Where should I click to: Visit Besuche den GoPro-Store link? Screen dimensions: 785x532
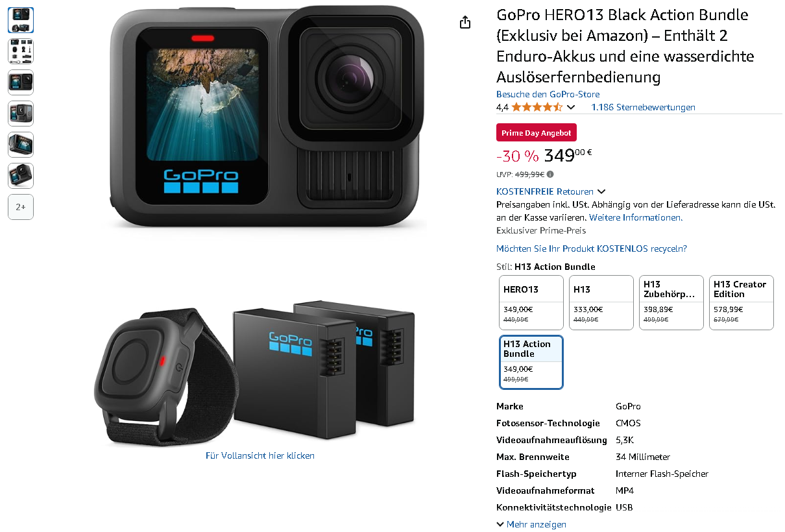pos(548,94)
